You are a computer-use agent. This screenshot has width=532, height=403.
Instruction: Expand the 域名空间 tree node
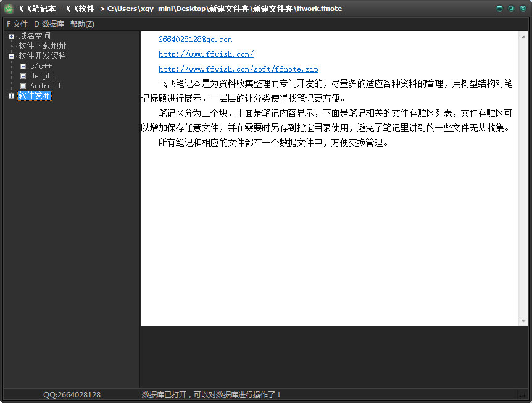click(x=12, y=36)
